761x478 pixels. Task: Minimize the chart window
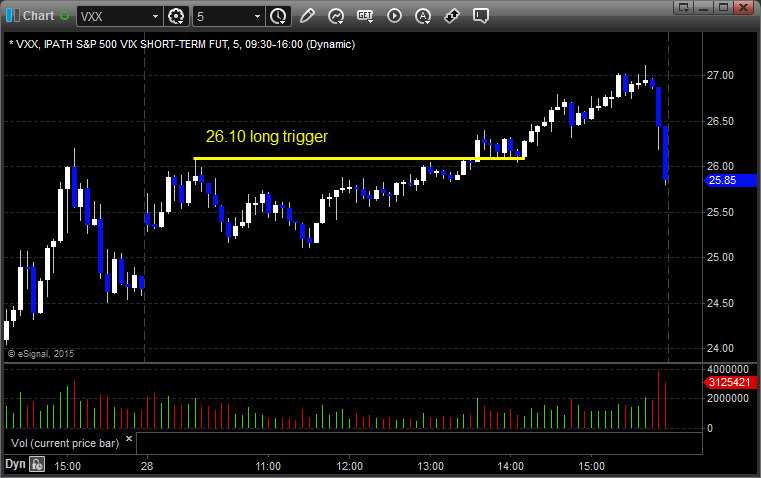click(x=703, y=7)
